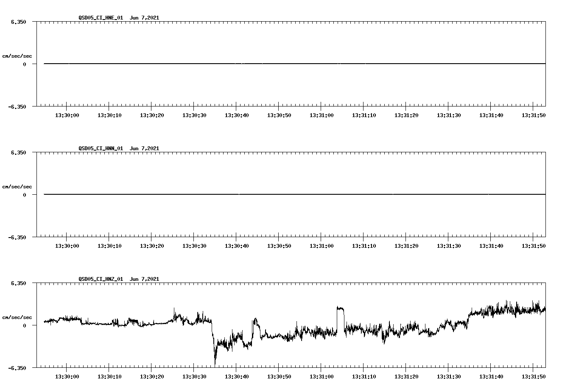Click the flat HNN trace line

295,194
